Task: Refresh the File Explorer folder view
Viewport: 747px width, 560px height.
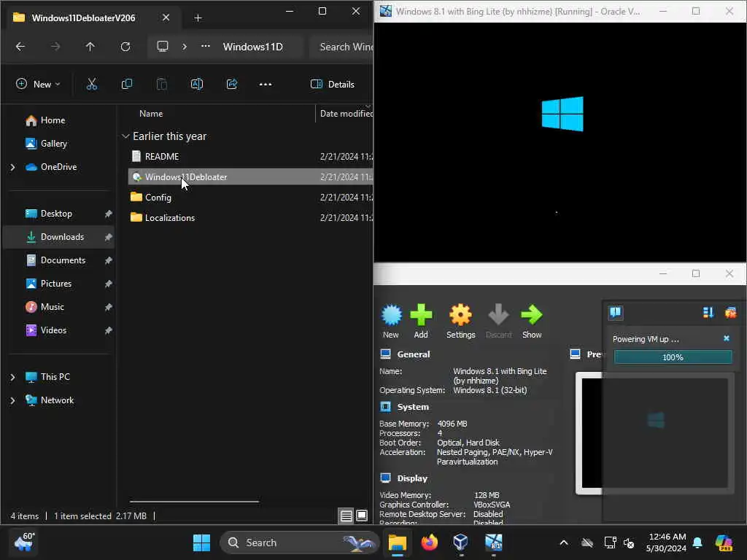Action: [125, 47]
